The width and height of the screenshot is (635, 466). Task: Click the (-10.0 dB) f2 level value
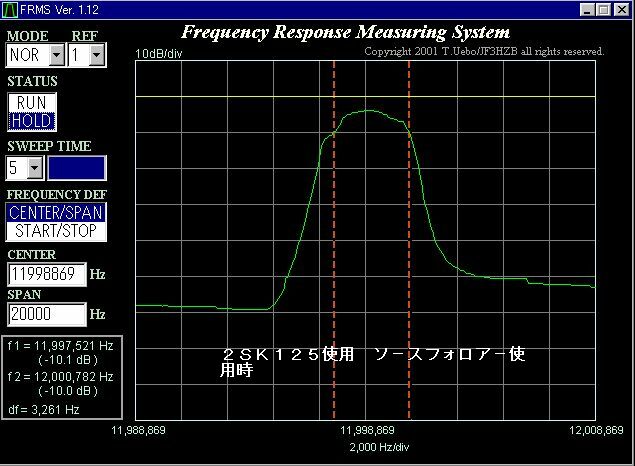click(x=68, y=391)
